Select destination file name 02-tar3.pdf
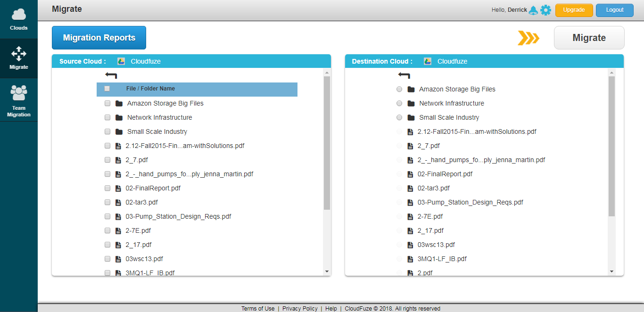This screenshot has height=312, width=644. [x=434, y=188]
